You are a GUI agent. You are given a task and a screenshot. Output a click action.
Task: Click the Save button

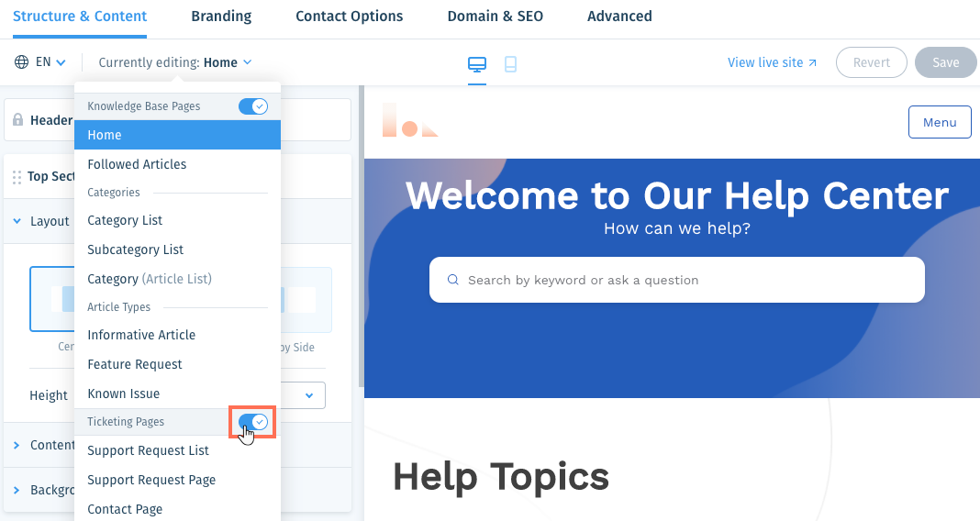pos(946,62)
